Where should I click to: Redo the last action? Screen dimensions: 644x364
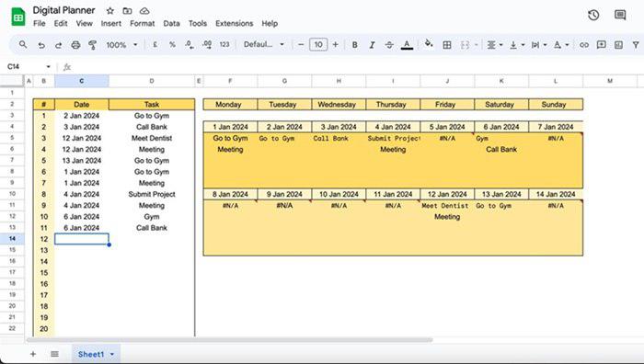point(58,45)
